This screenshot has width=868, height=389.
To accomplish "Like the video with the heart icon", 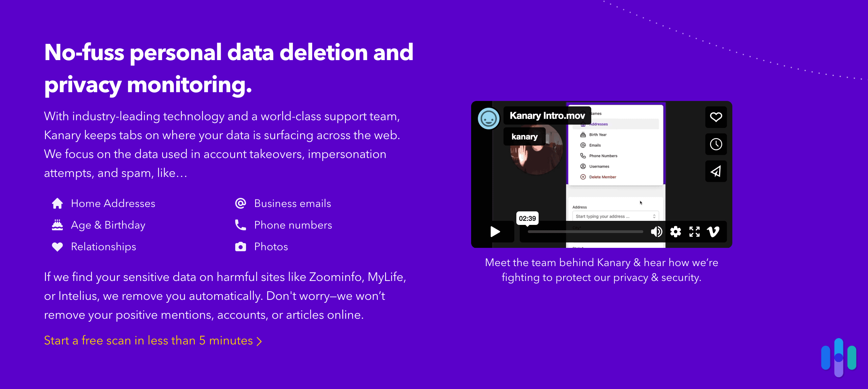I will (716, 117).
